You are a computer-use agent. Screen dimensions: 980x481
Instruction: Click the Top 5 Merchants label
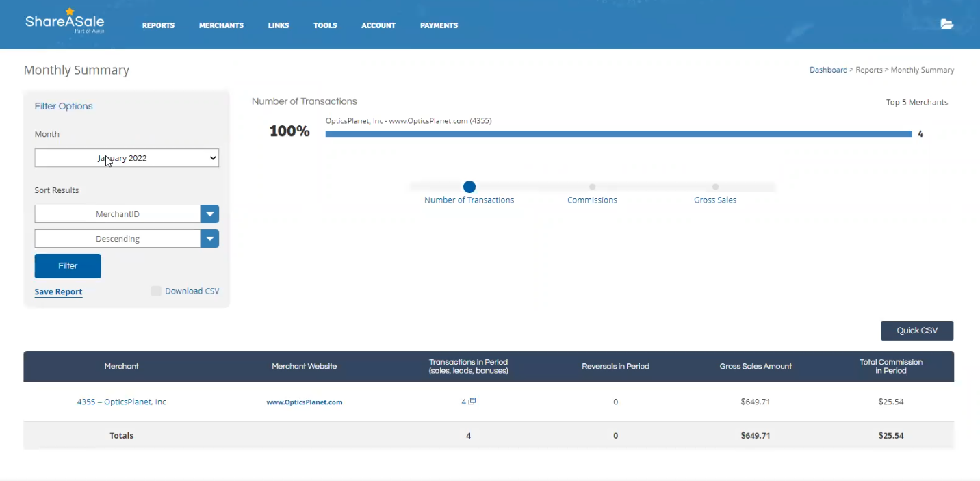point(916,102)
